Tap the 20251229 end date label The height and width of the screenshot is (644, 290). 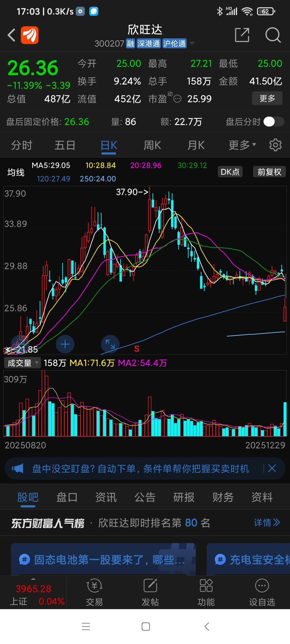265,445
